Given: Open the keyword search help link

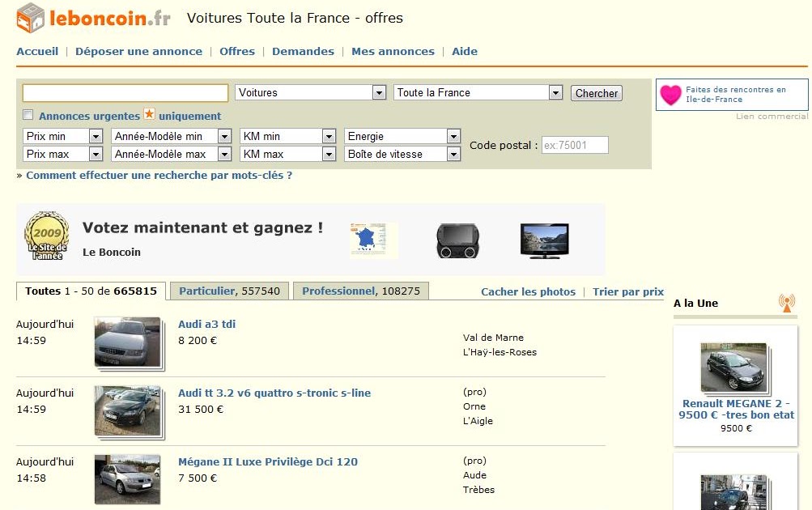Looking at the screenshot, I should (x=159, y=175).
